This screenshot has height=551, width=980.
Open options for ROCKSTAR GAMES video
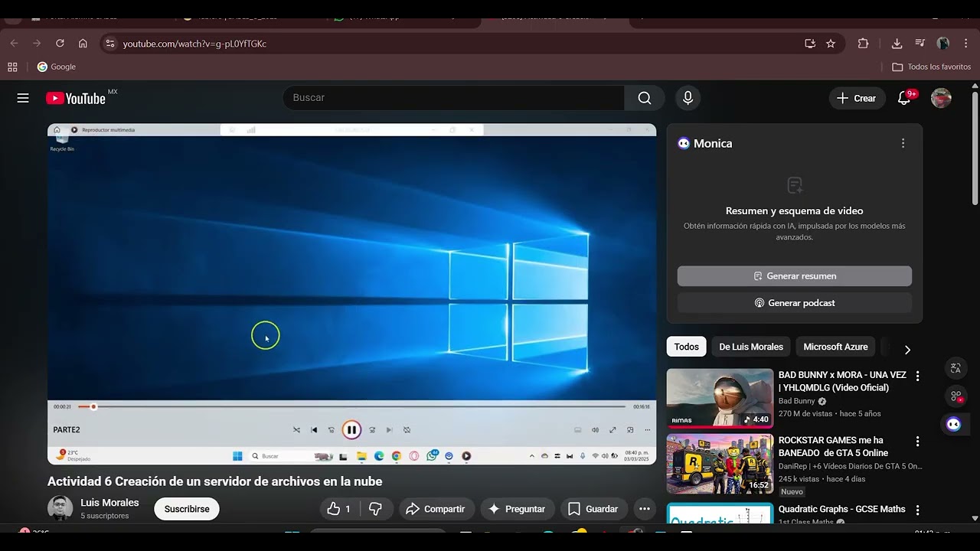[x=917, y=442]
